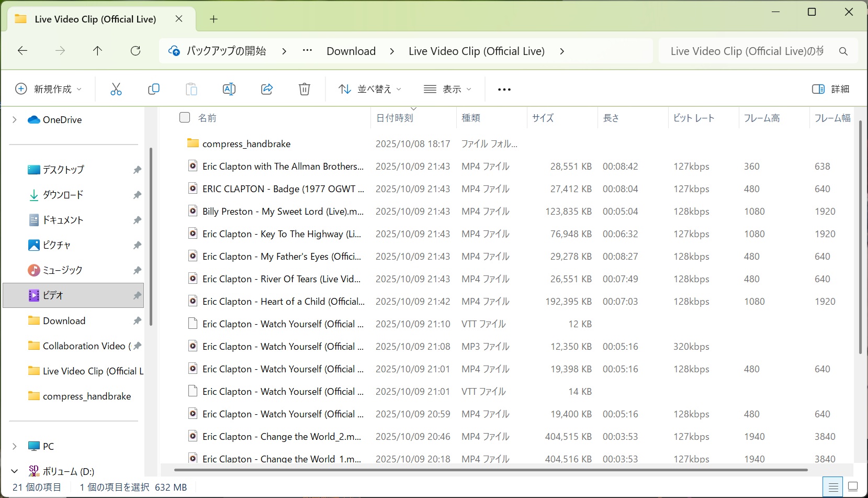
Task: Click the search box for this folder
Action: pos(748,51)
